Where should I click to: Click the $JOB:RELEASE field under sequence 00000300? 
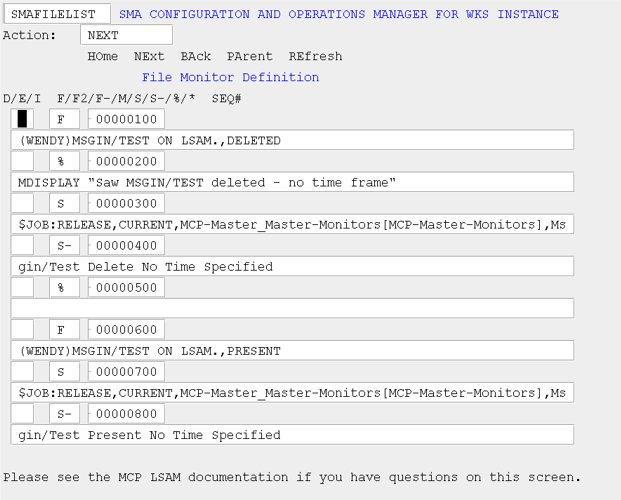pyautogui.click(x=292, y=224)
